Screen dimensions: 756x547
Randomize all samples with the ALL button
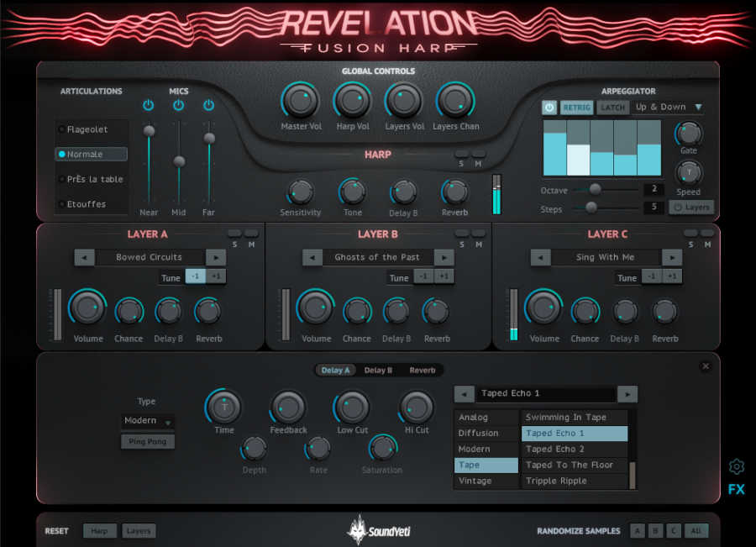696,530
